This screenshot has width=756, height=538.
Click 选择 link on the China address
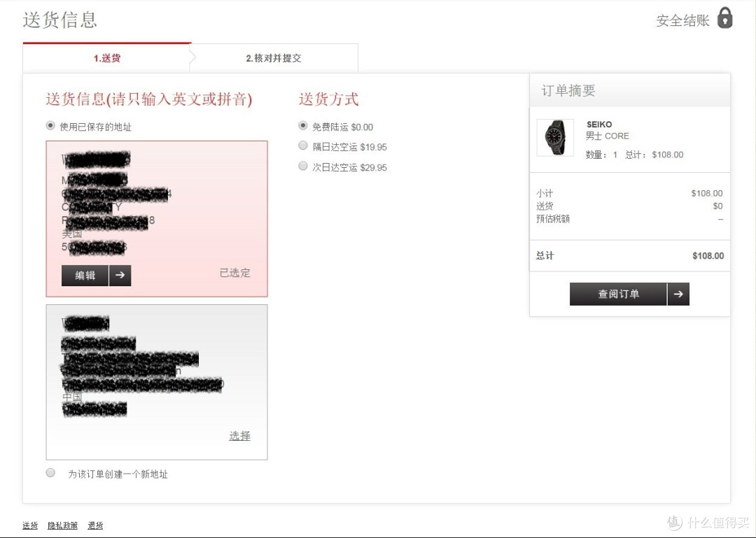[239, 436]
